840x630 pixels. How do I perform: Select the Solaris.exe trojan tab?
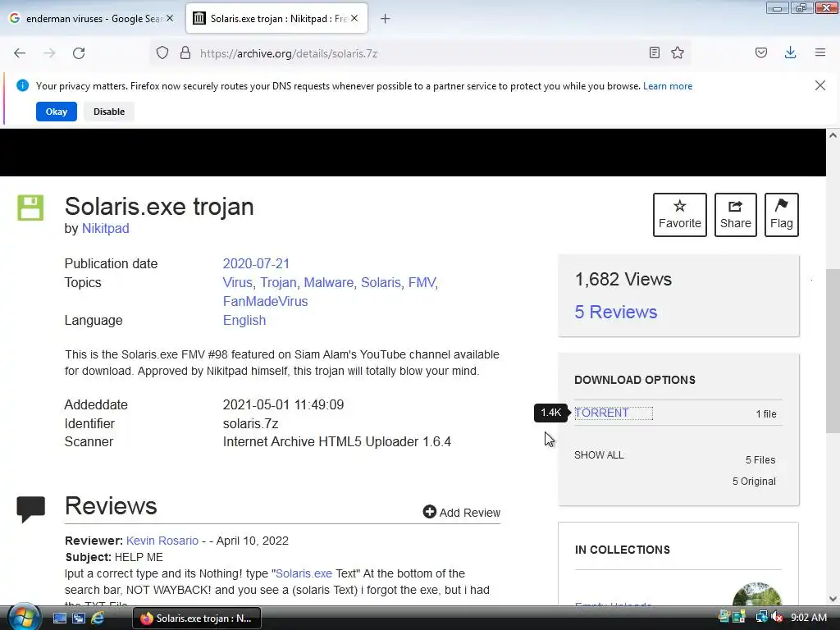[276, 19]
